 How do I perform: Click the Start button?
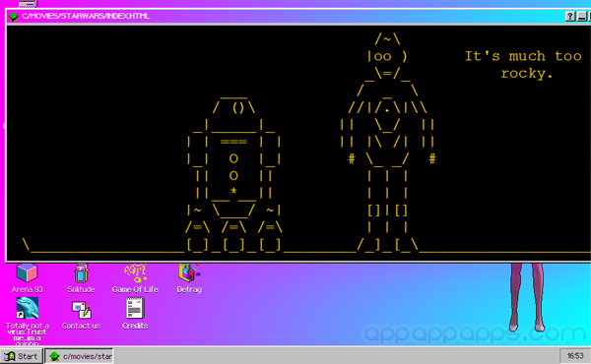(x=21, y=356)
